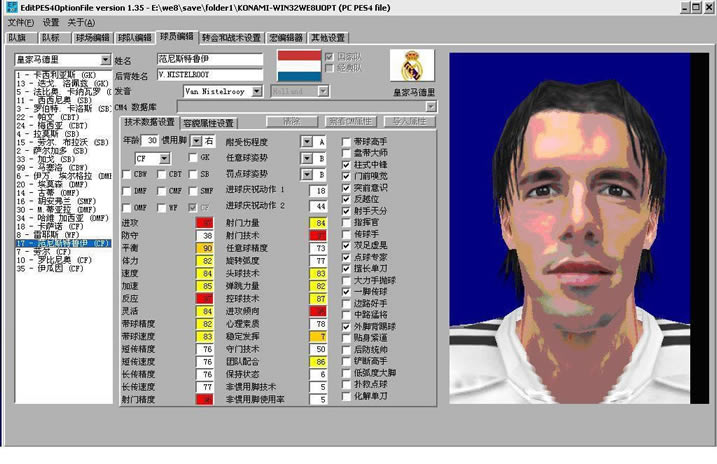This screenshot has width=717, height=464.
Task: Click the 后背姓名 V.NISTELROOY input field
Action: point(209,75)
